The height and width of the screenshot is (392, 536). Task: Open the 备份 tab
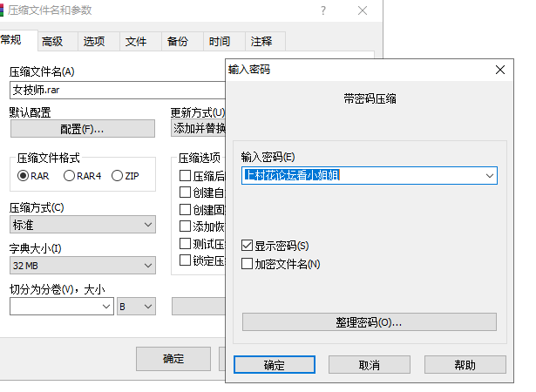coord(177,41)
